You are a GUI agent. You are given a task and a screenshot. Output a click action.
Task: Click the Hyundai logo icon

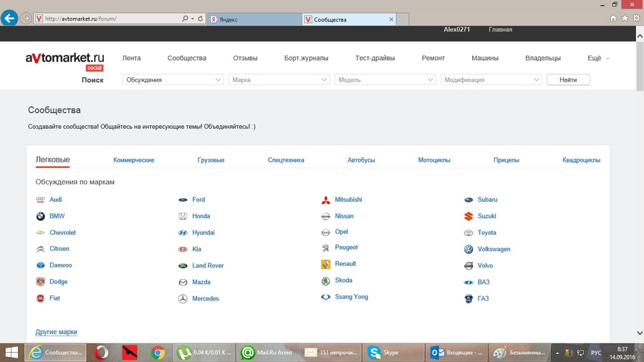[183, 233]
